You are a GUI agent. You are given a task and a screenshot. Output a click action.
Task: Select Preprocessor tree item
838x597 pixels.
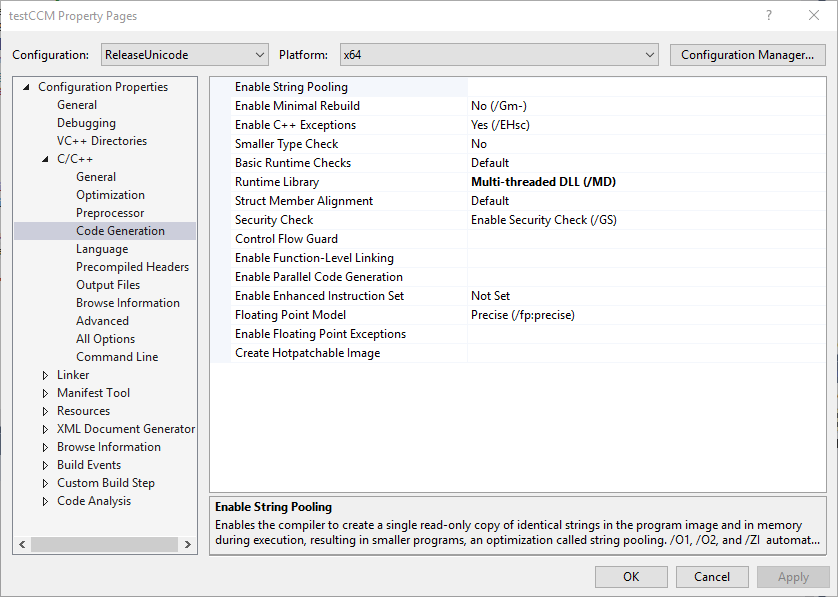pyautogui.click(x=110, y=213)
